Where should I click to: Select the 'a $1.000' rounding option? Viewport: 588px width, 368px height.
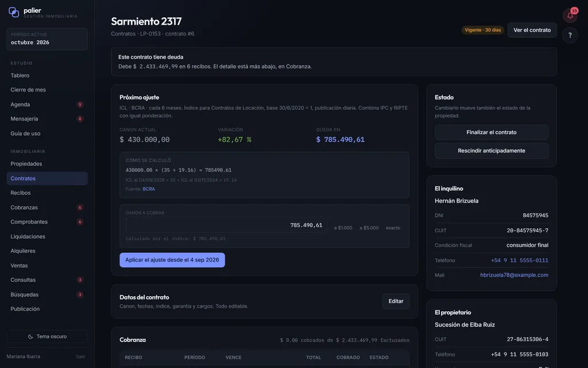click(343, 228)
